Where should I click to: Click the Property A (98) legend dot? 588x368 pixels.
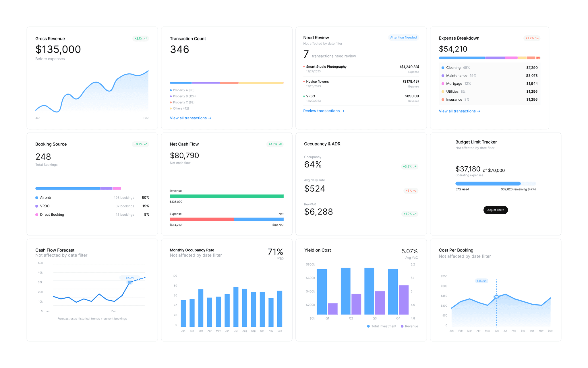(x=171, y=90)
